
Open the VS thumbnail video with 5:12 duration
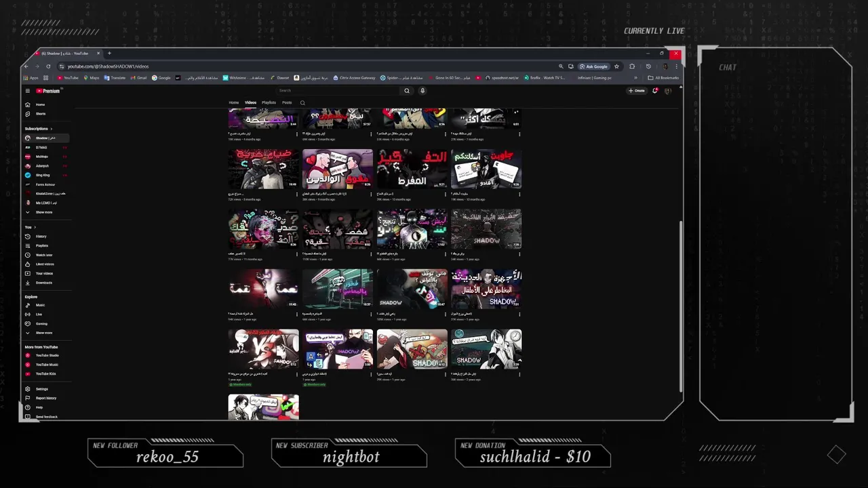[x=263, y=349]
